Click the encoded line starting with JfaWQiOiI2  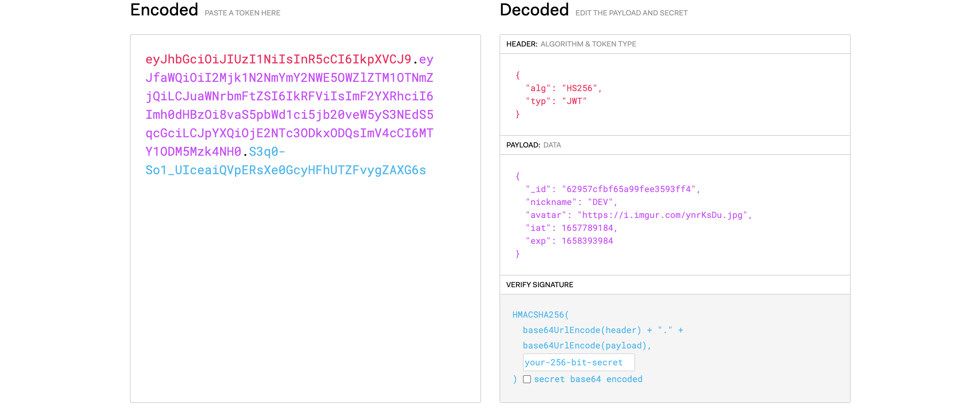point(289,78)
